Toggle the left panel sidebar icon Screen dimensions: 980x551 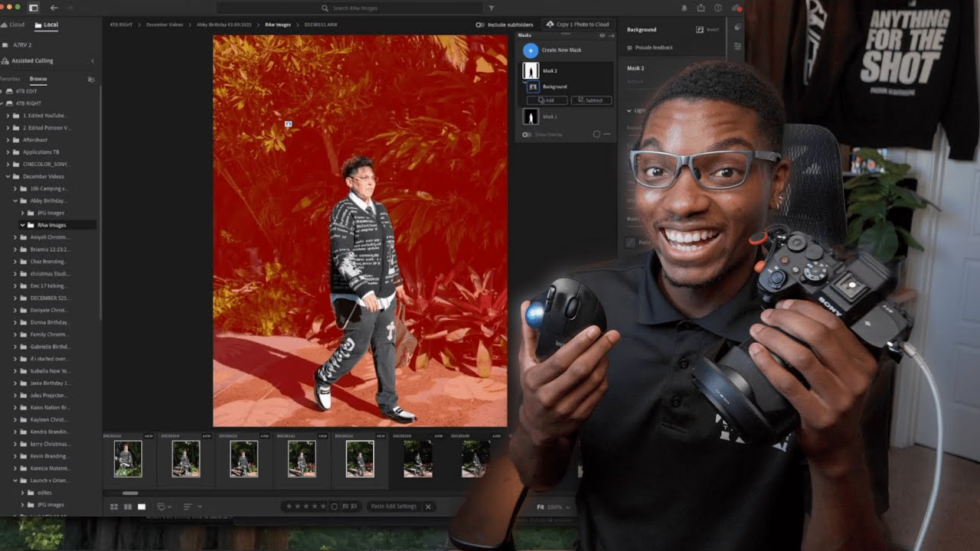tap(34, 8)
